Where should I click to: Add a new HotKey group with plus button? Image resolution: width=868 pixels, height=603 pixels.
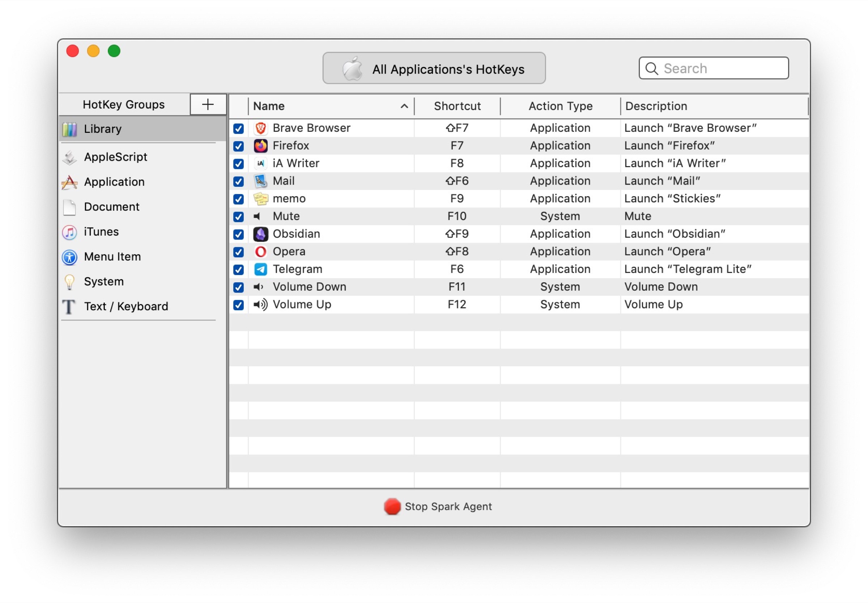pyautogui.click(x=208, y=105)
